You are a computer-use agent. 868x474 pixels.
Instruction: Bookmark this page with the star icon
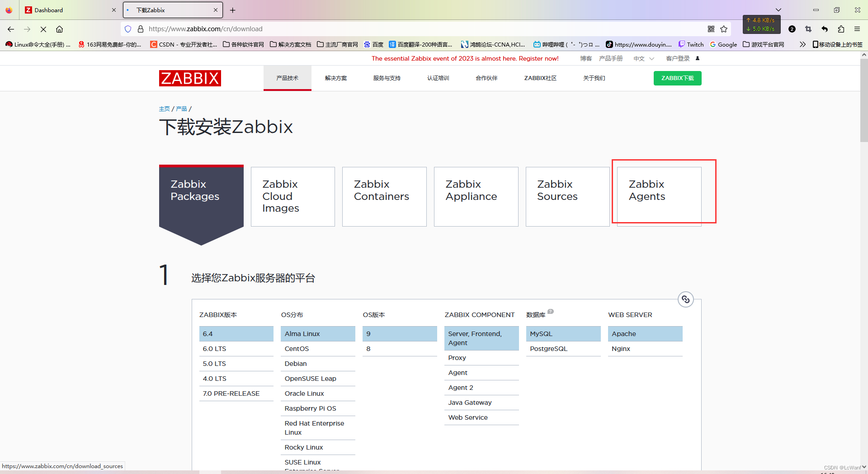coord(724,29)
